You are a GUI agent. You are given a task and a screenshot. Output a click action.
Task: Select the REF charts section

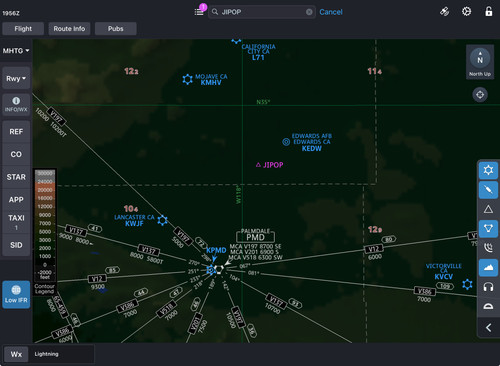16,132
